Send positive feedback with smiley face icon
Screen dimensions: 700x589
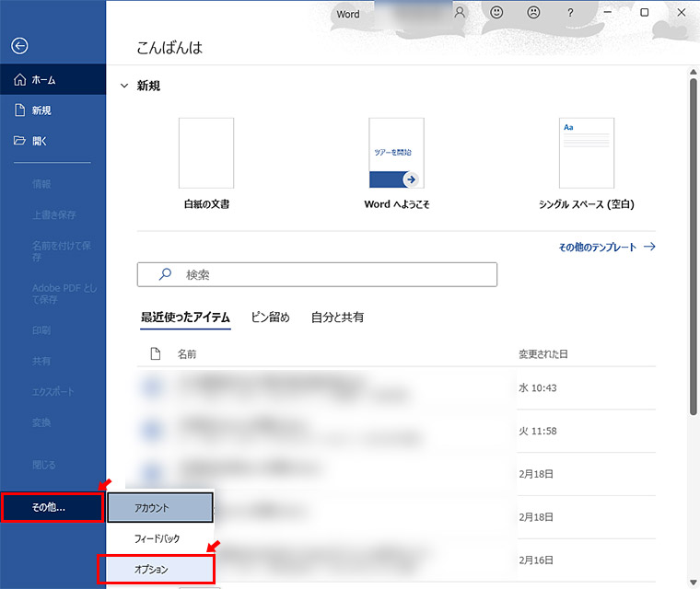[496, 13]
